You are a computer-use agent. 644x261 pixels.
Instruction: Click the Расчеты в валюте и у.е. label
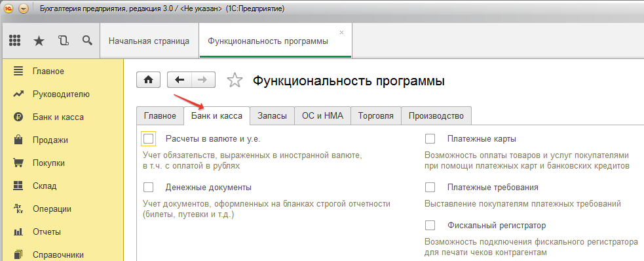coord(213,139)
